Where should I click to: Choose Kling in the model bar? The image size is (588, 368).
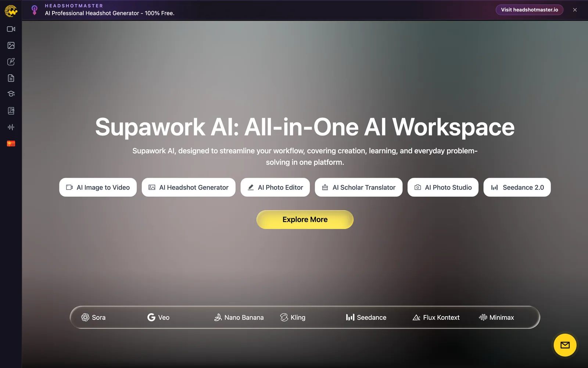tap(293, 317)
